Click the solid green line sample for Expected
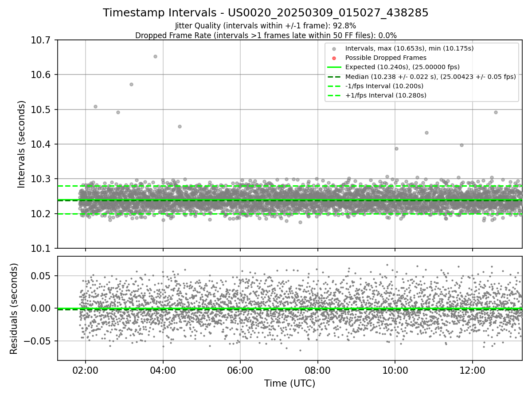Screen dimensions: 532x399 (334, 67)
